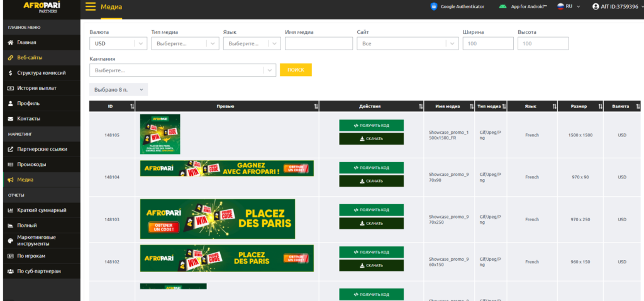Click Получить код for ID 148102
This screenshot has height=301, width=644.
(x=371, y=252)
